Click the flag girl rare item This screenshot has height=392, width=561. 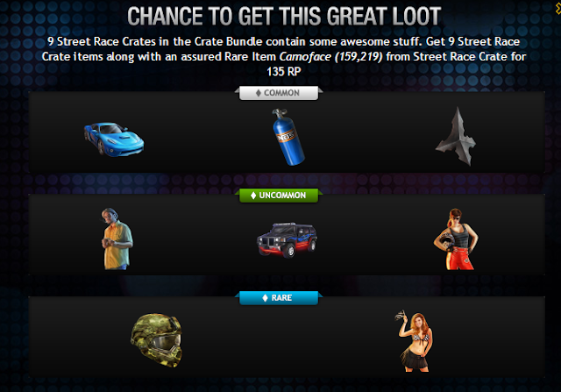pyautogui.click(x=415, y=341)
